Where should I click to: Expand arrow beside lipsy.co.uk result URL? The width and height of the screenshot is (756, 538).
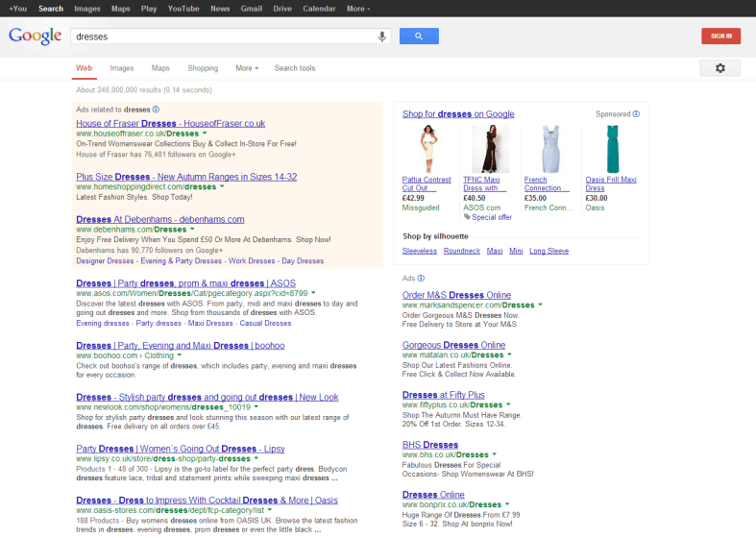[x=256, y=458]
